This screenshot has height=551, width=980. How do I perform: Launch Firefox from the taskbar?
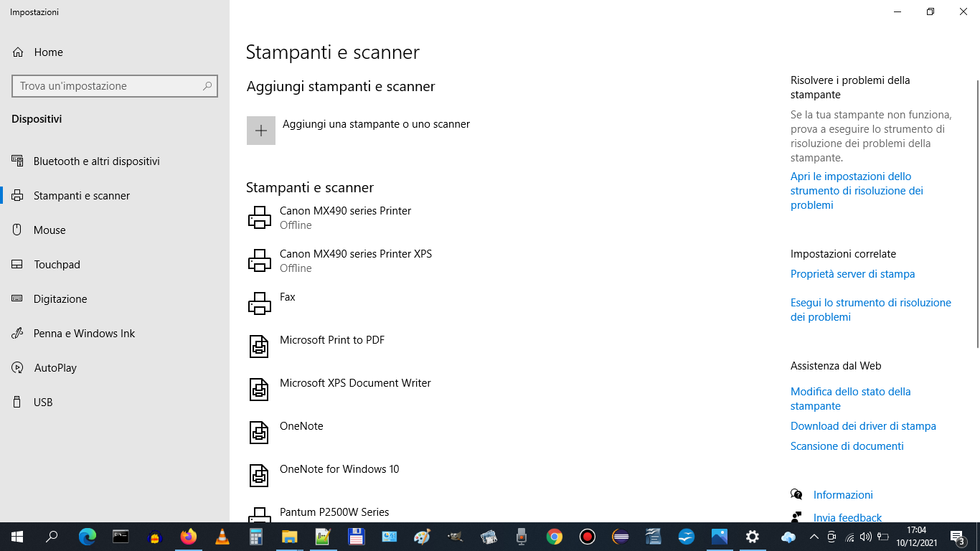(189, 537)
